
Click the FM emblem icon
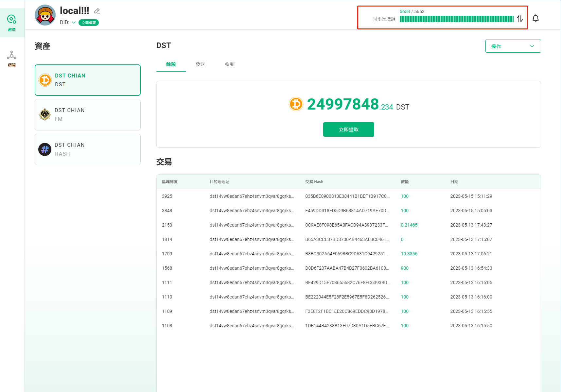click(45, 115)
